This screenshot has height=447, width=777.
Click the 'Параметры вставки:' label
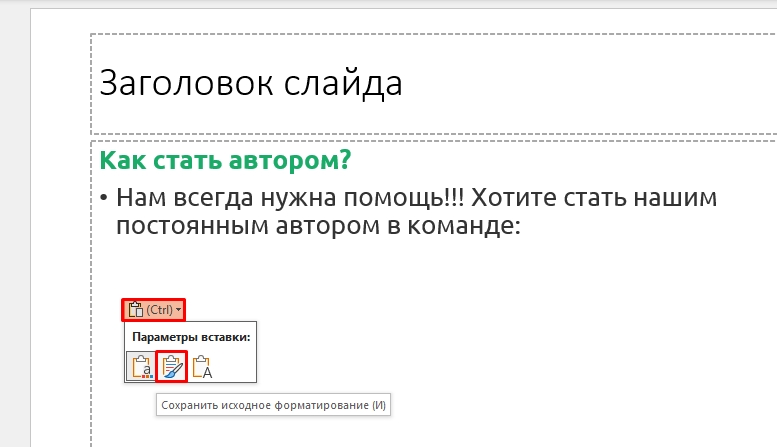[191, 337]
